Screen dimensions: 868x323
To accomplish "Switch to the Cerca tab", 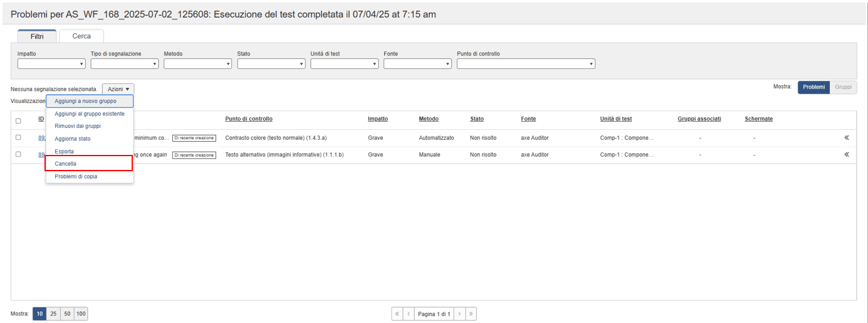I will (x=81, y=36).
